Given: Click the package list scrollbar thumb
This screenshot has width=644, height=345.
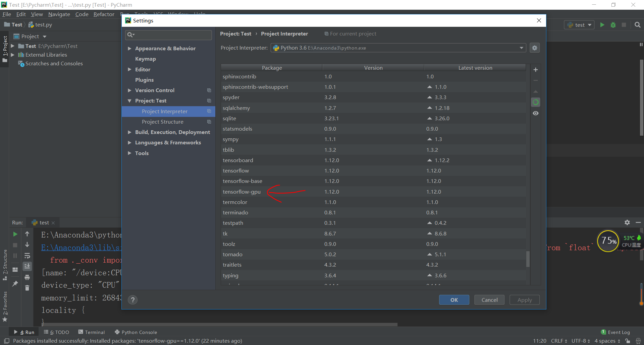Looking at the screenshot, I should pyautogui.click(x=528, y=259).
